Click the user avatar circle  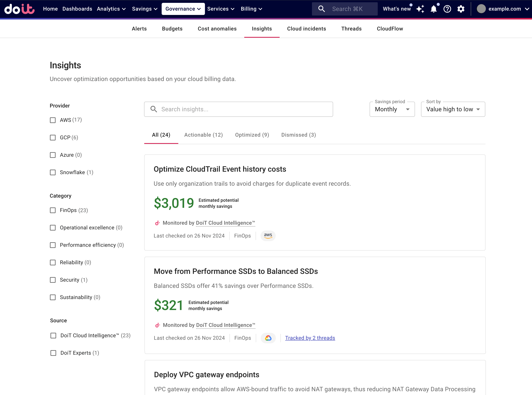[481, 9]
